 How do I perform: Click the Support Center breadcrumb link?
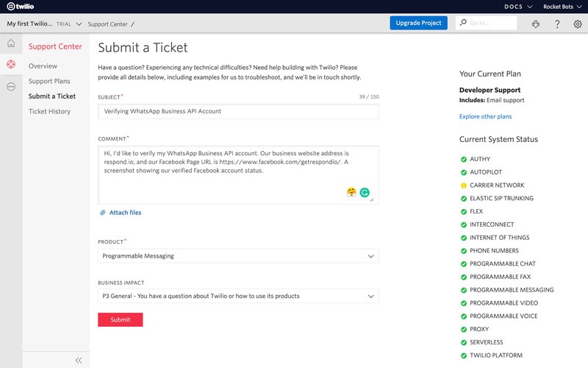(107, 24)
